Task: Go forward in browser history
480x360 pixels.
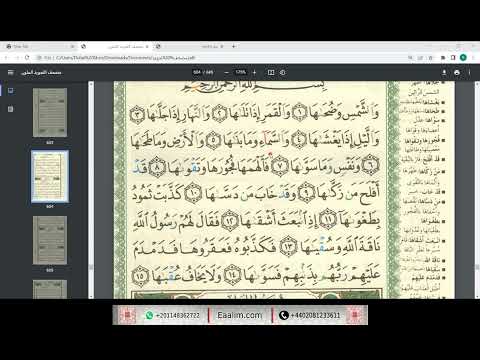Action: [17, 58]
